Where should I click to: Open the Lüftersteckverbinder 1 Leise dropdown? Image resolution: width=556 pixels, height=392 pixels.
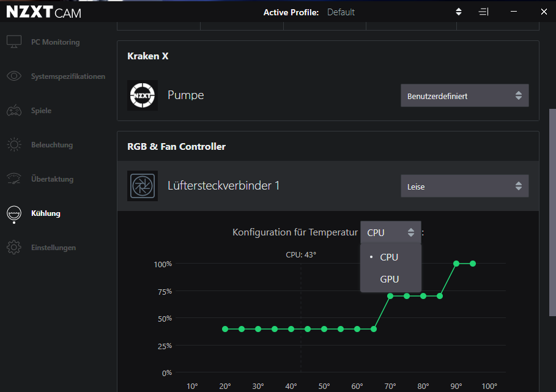(x=464, y=186)
